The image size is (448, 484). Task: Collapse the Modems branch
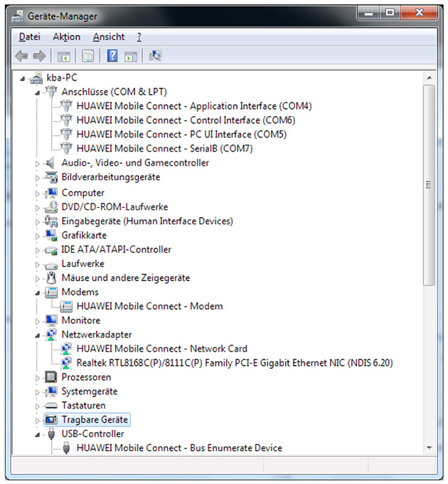point(37,293)
